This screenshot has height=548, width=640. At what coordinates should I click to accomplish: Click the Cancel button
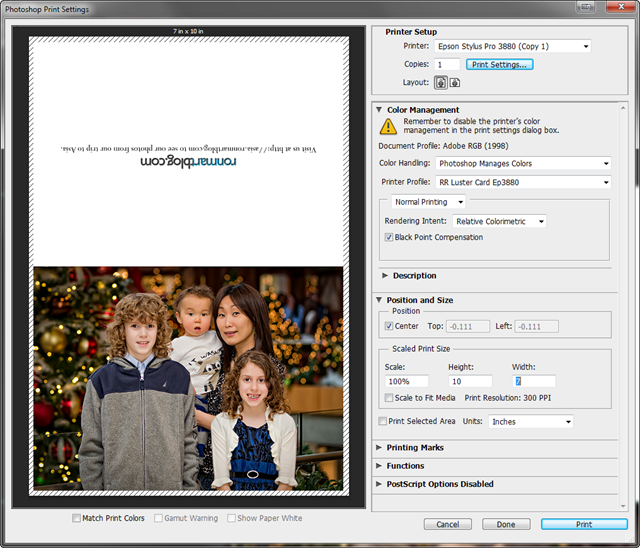click(x=447, y=524)
